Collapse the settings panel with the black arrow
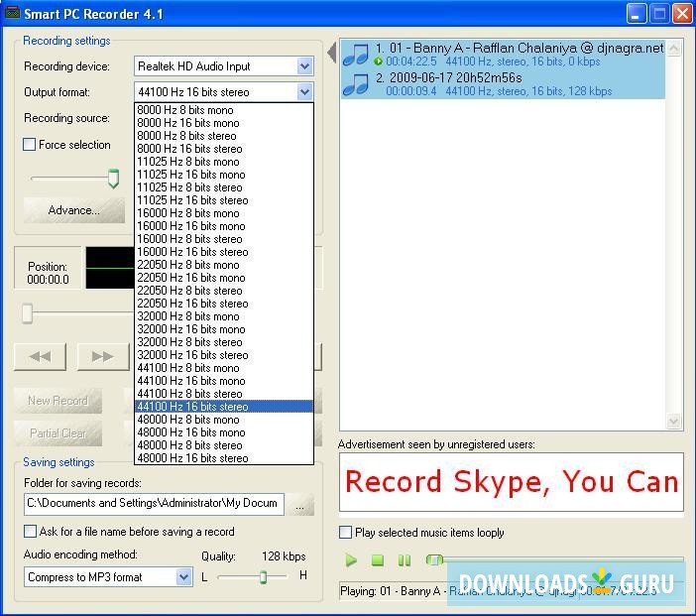 tap(331, 52)
